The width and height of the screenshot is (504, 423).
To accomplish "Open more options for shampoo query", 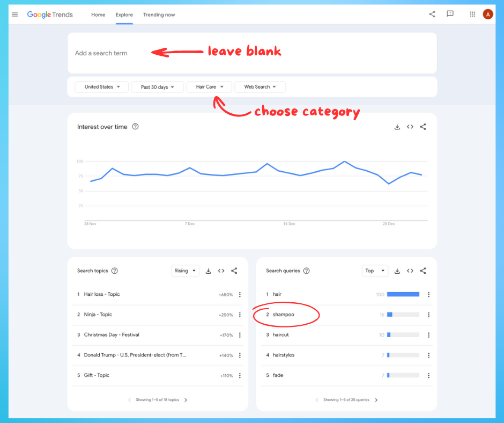I will tap(428, 315).
